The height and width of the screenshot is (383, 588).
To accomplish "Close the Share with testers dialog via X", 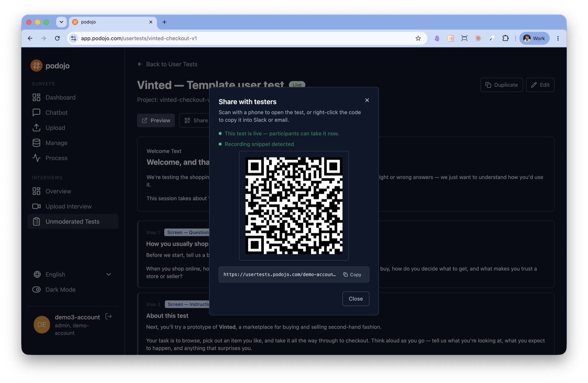I will tap(367, 100).
